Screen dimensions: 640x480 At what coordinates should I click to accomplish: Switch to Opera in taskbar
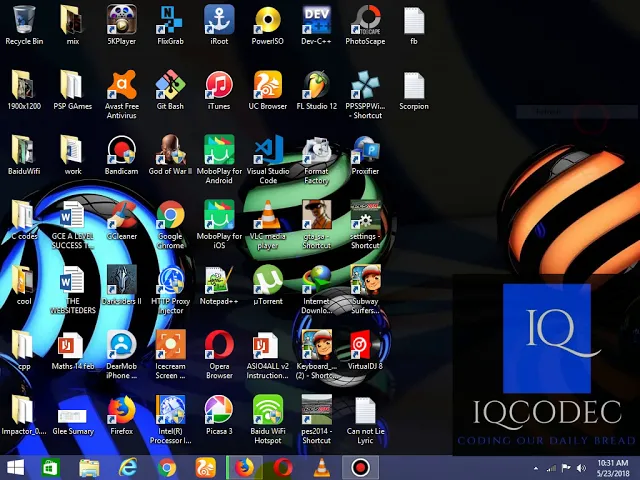tap(283, 467)
